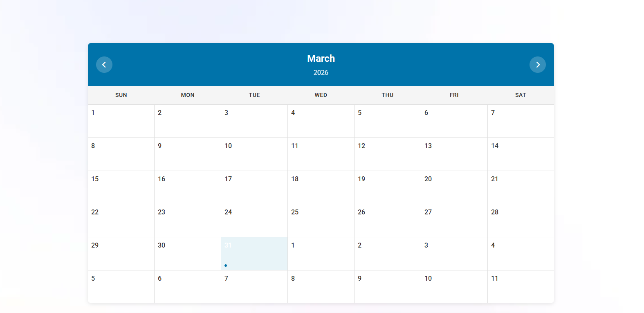Viewport: 644px width, 313px height.
Task: Select April 9 in the last row
Action: pos(388,287)
